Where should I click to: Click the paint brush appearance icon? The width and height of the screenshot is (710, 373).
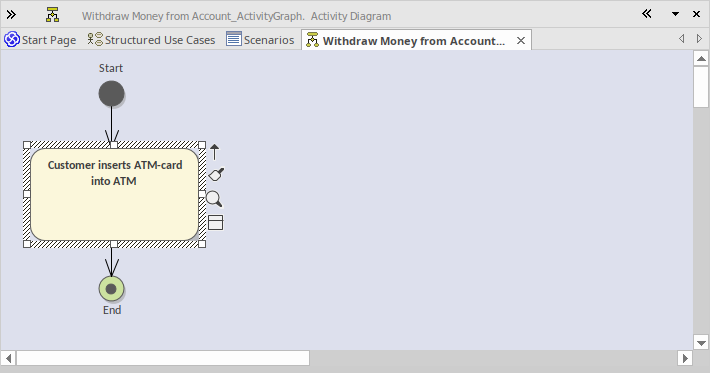(x=216, y=174)
